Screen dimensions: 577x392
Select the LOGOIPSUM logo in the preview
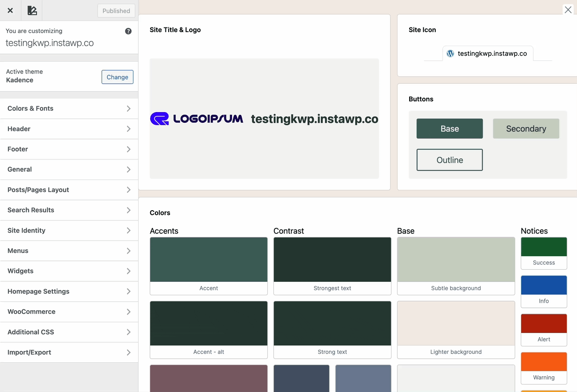tap(197, 119)
